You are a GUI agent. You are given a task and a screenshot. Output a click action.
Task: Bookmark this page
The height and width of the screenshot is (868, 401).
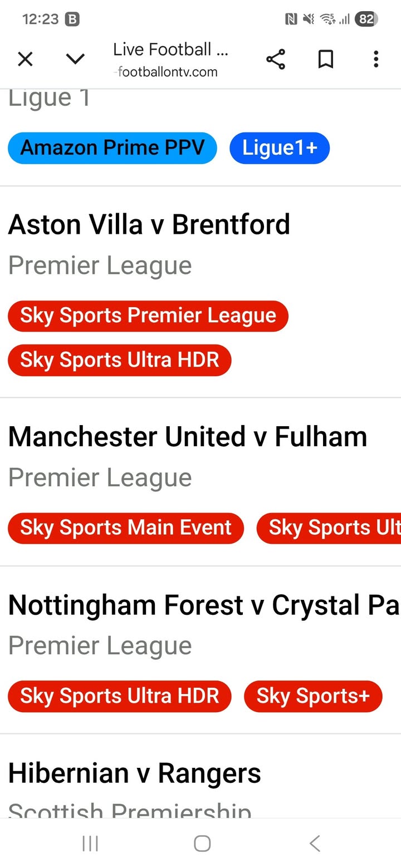pos(326,58)
